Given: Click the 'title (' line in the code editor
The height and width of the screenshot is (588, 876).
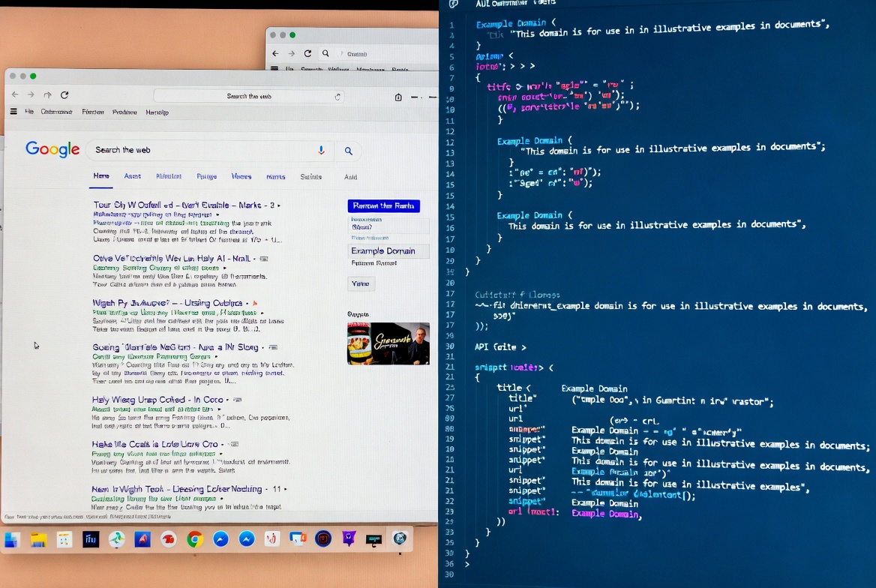Looking at the screenshot, I should coord(514,387).
